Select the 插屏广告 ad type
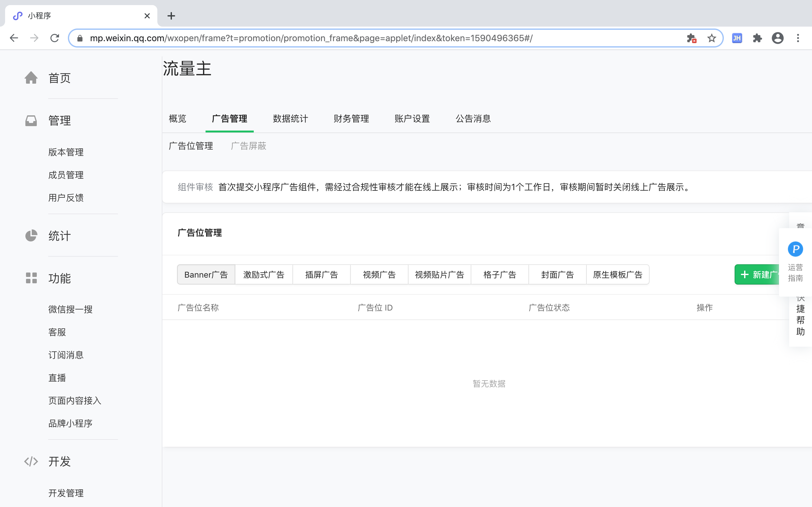Viewport: 812px width, 507px height. [x=321, y=275]
